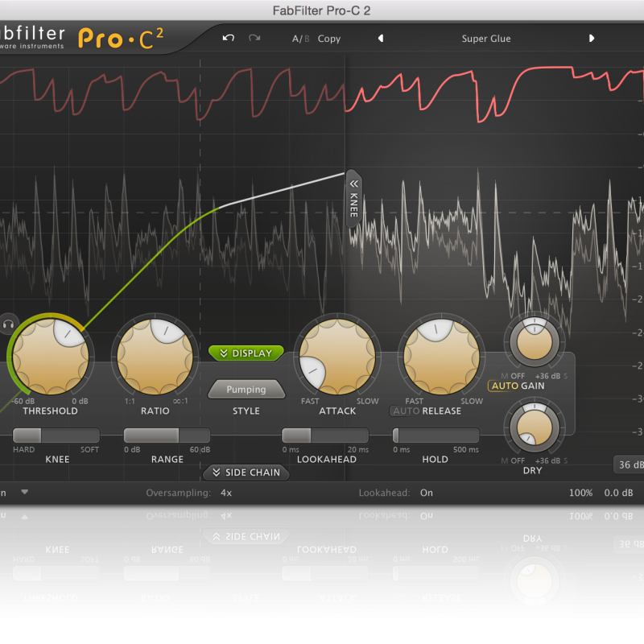Viewport: 644px width, 644px height.
Task: Click the 100% mix value
Action: (580, 493)
